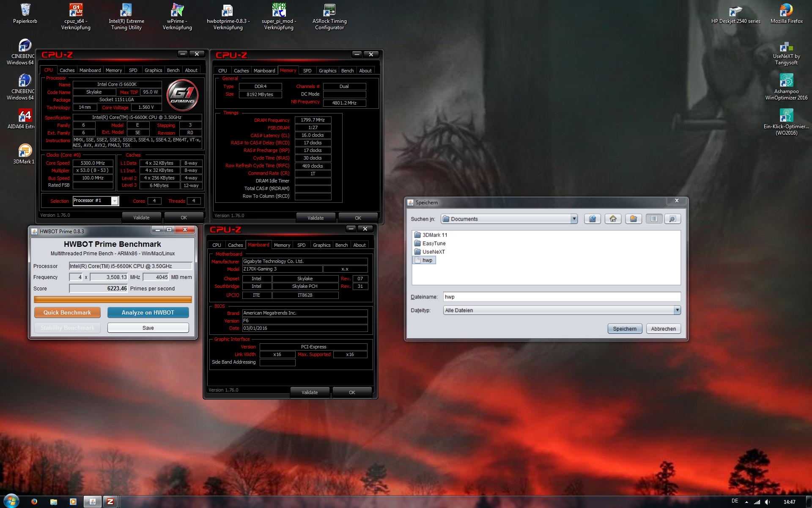The width and height of the screenshot is (812, 508).
Task: Click the Dateiname text field
Action: point(562,297)
